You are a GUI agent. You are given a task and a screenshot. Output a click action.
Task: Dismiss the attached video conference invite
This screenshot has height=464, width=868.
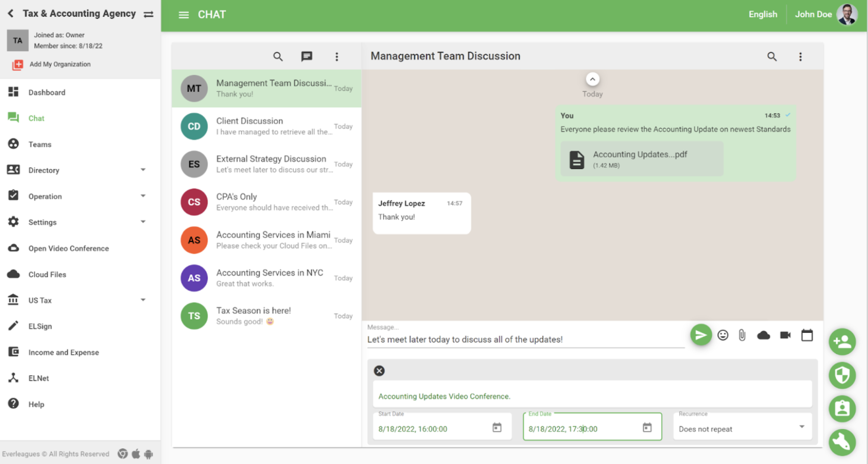(379, 371)
